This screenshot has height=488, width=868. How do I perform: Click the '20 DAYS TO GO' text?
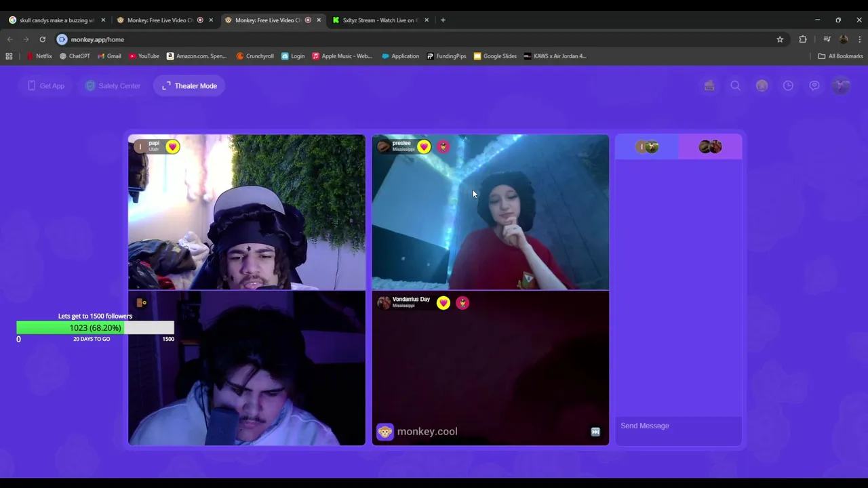tap(92, 339)
